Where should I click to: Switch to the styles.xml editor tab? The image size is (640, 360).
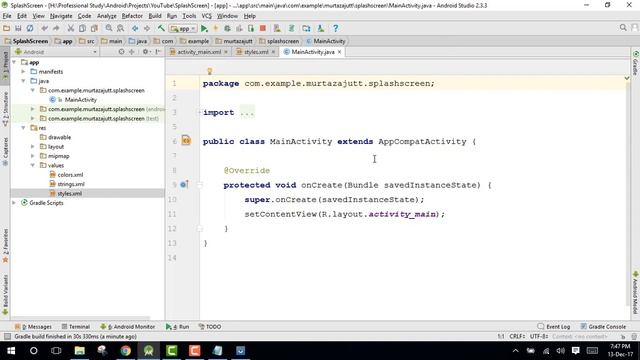pos(256,52)
